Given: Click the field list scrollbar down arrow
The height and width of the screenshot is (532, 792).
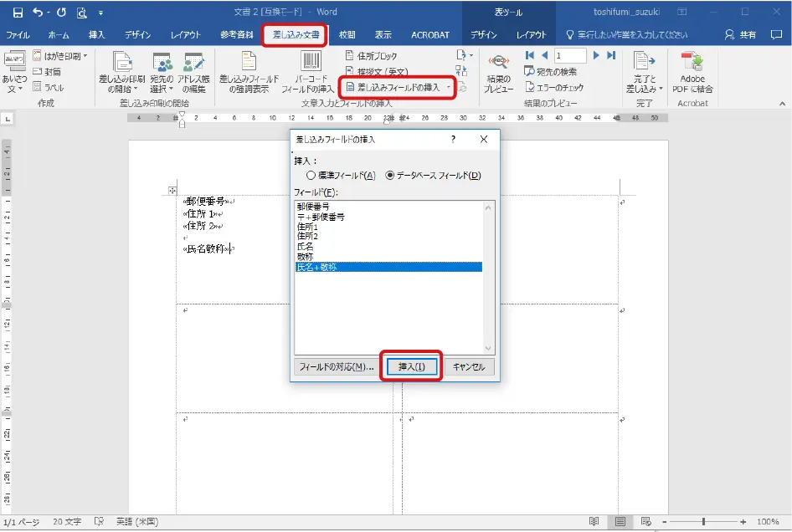Looking at the screenshot, I should tap(488, 348).
